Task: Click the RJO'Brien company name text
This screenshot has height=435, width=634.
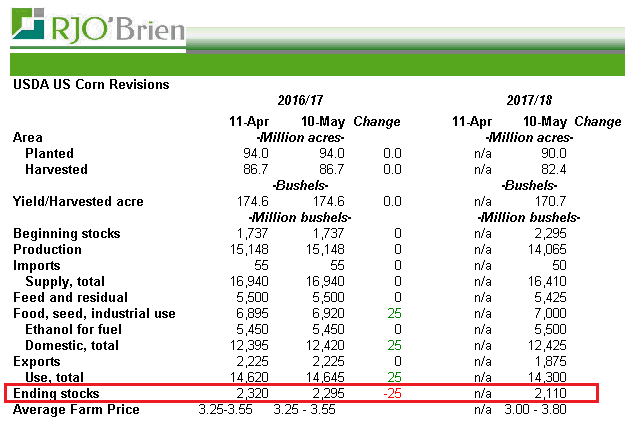Action: (118, 28)
